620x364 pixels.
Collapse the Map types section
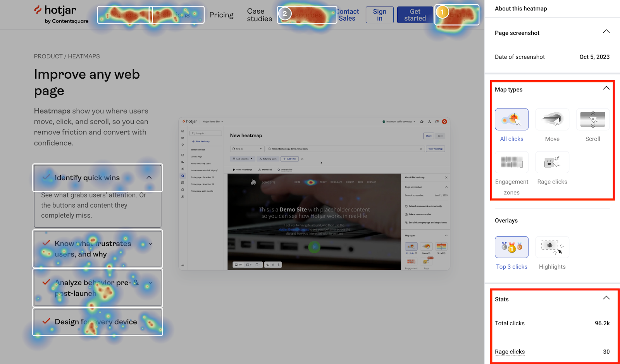(x=606, y=88)
